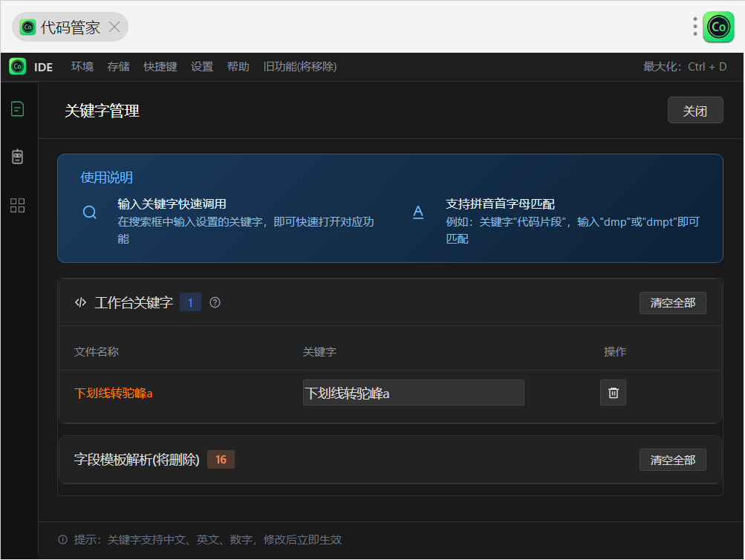Open the document panel in left sidebar
Image resolution: width=745 pixels, height=560 pixels.
coord(17,109)
